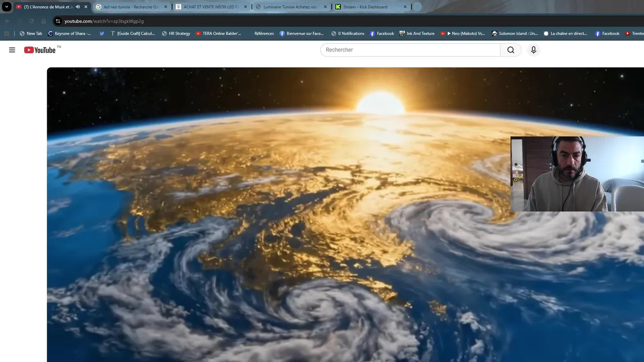Click the magnifier search button on YouTube
644x362 pixels.
click(511, 50)
